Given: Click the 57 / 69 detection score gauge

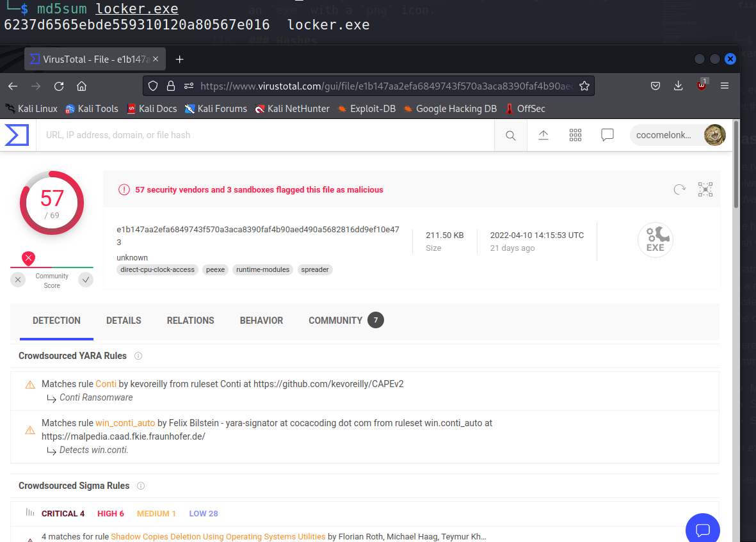Looking at the screenshot, I should coord(52,203).
